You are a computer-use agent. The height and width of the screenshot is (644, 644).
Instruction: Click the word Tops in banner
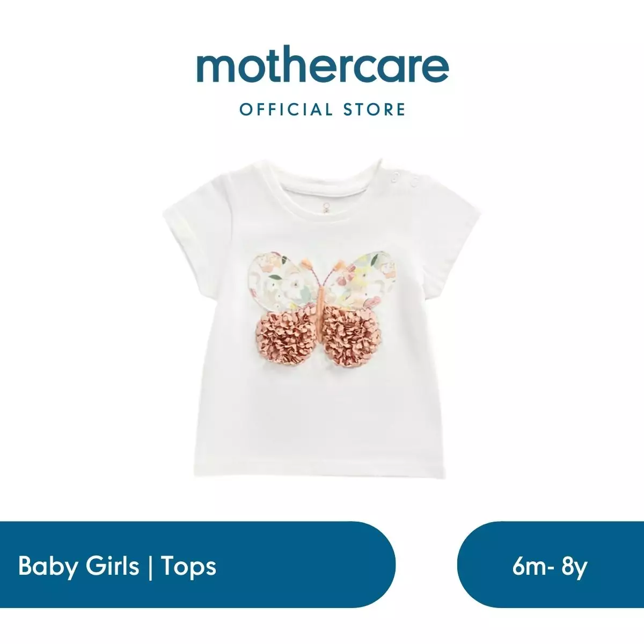click(x=189, y=566)
